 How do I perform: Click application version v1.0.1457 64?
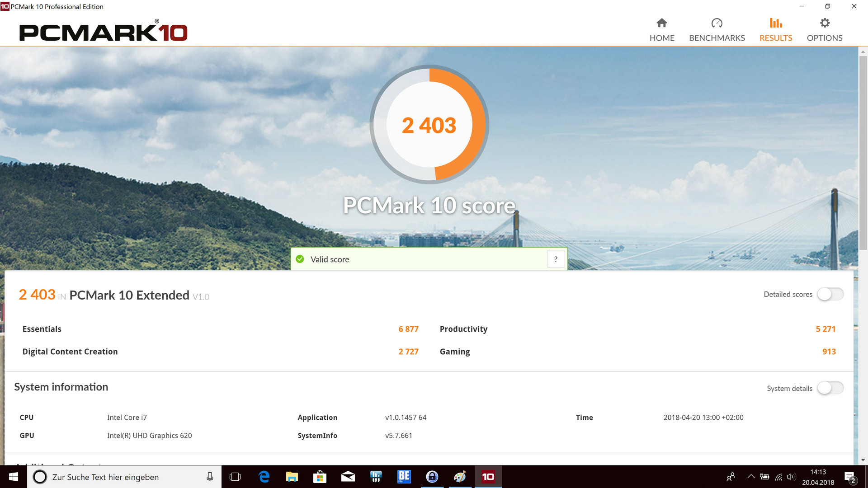point(406,418)
